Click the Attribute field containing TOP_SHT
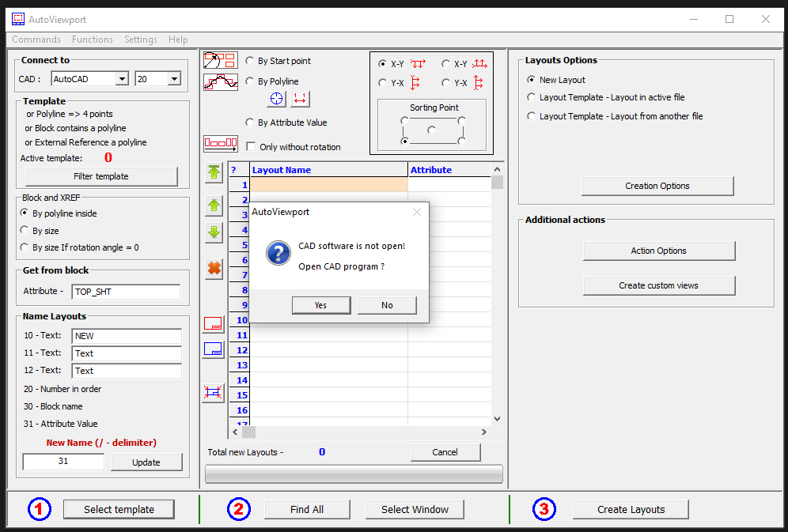Image resolution: width=788 pixels, height=532 pixels. (x=126, y=292)
